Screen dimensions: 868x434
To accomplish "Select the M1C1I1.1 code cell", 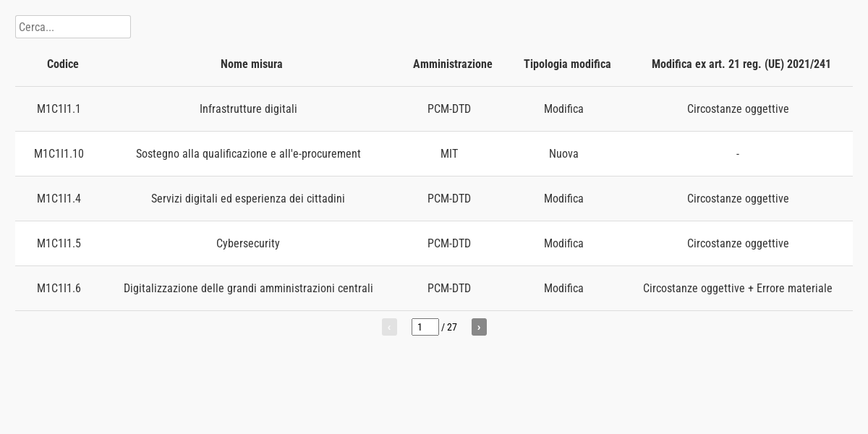I will tap(59, 109).
